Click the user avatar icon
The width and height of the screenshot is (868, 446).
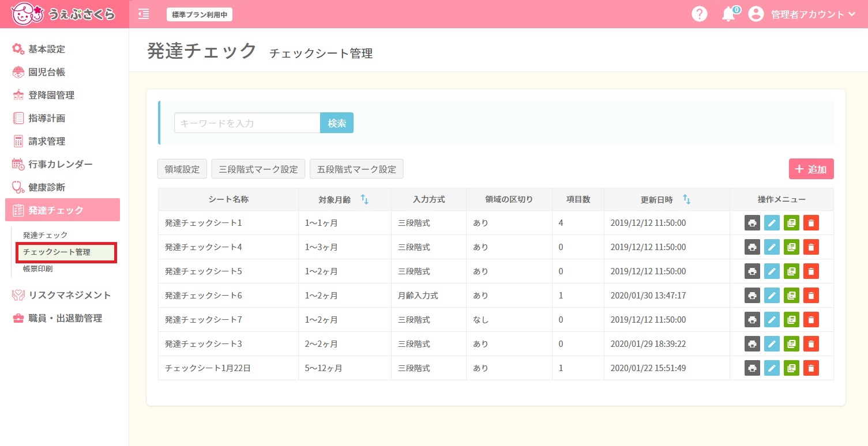(756, 14)
